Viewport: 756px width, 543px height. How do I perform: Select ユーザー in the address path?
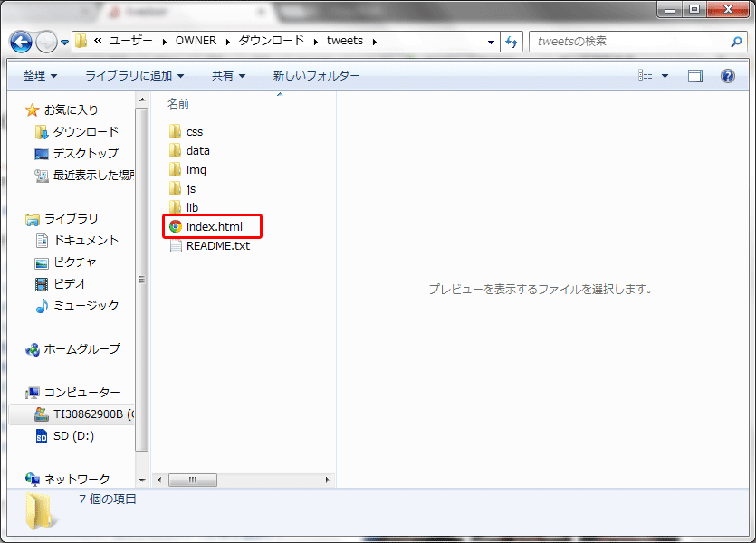[x=130, y=41]
